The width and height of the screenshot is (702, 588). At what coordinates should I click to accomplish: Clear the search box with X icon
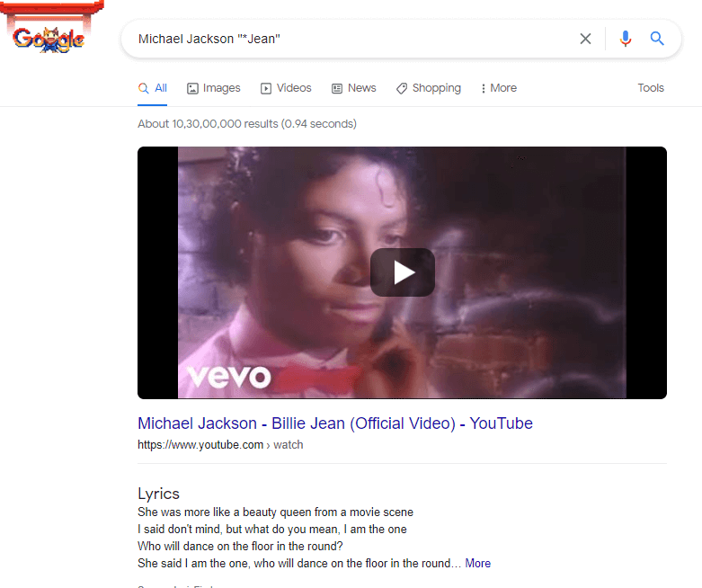(585, 39)
